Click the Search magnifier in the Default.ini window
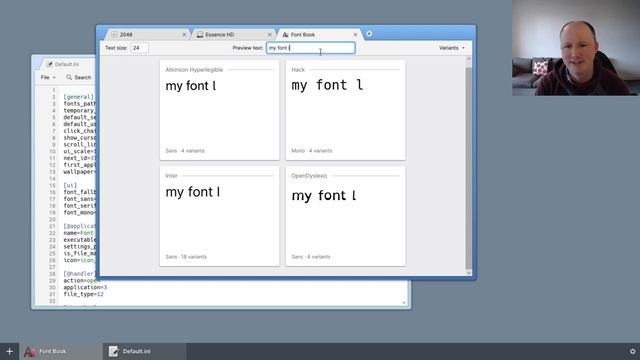The height and width of the screenshot is (360, 640). click(x=69, y=77)
